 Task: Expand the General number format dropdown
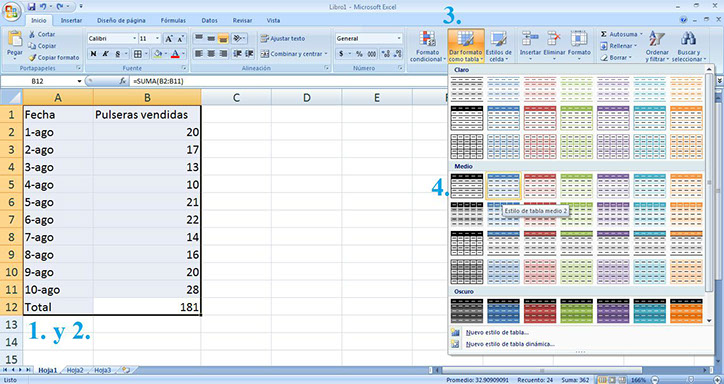pyautogui.click(x=399, y=38)
